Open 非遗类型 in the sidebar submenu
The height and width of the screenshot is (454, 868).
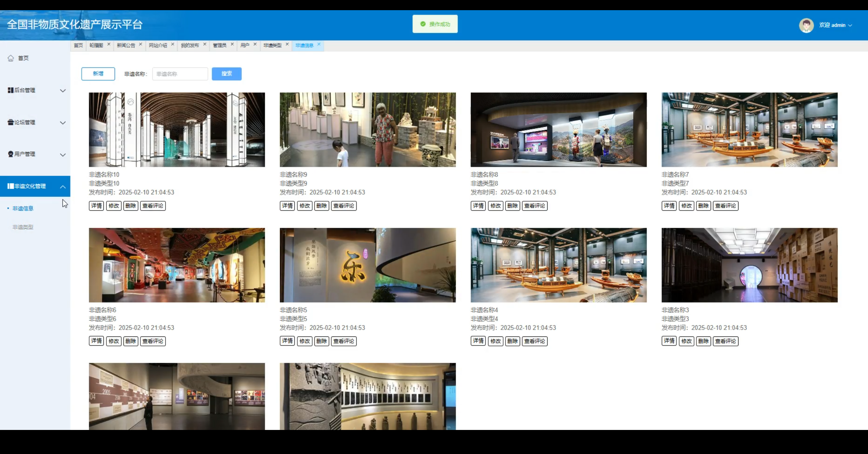coord(23,227)
